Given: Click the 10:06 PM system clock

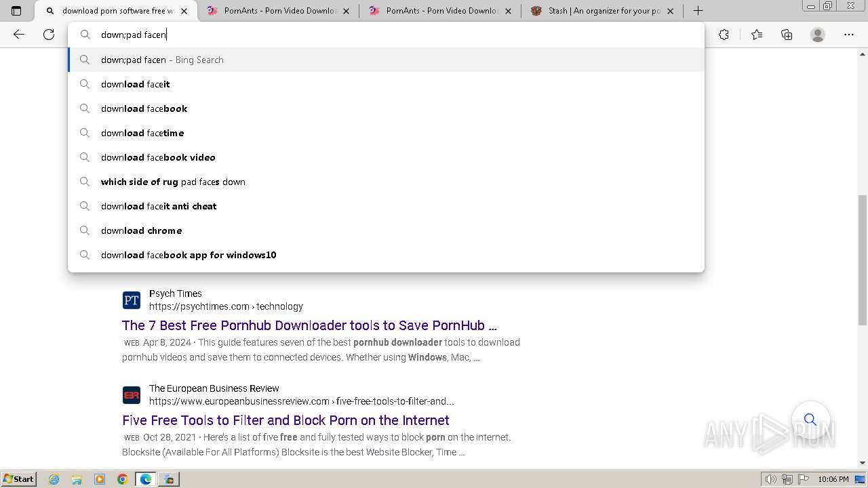Looking at the screenshot, I should [x=833, y=479].
